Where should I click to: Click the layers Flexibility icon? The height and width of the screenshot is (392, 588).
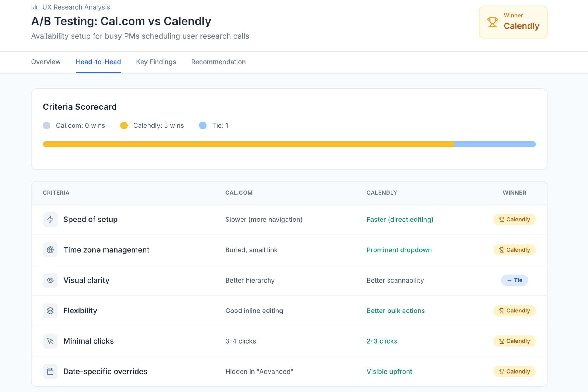click(50, 311)
